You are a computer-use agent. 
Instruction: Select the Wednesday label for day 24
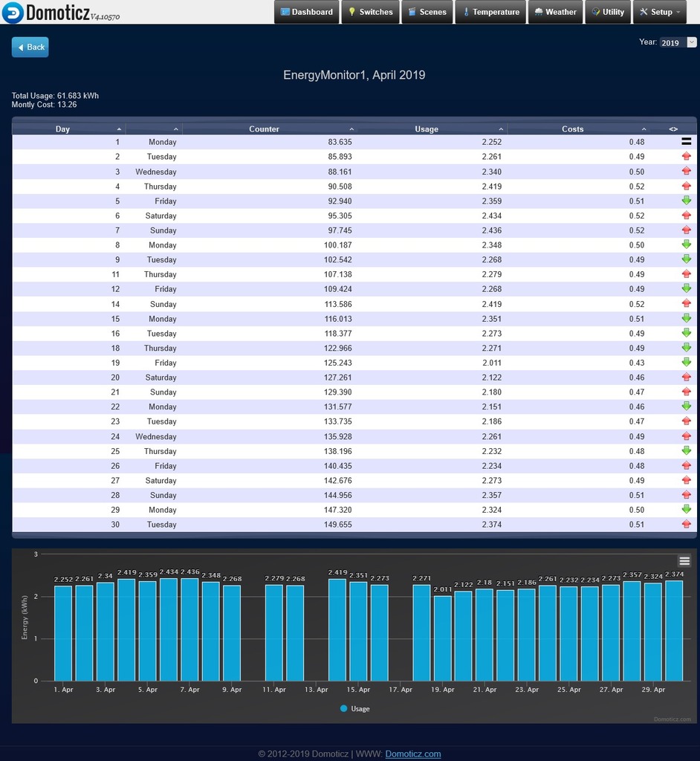coord(156,436)
